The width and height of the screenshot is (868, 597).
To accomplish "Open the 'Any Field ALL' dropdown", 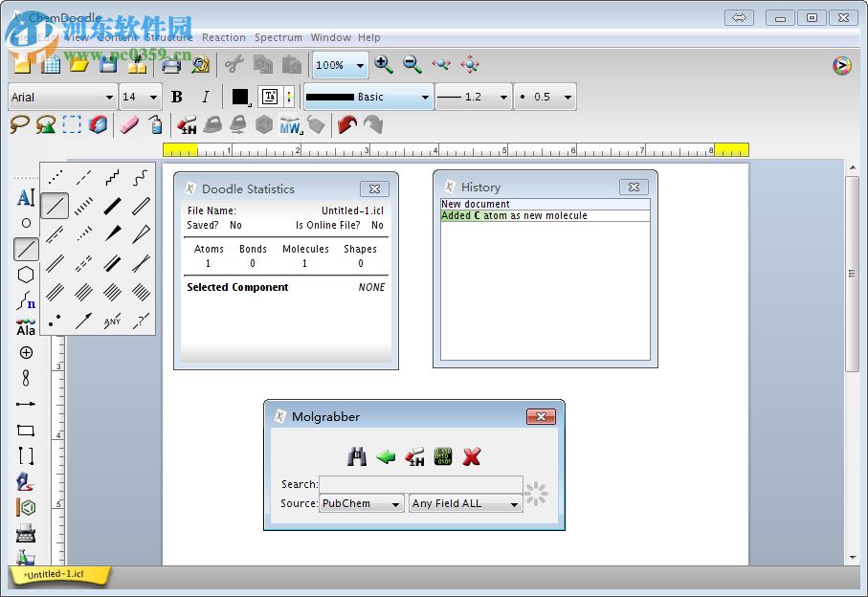I will (x=465, y=503).
